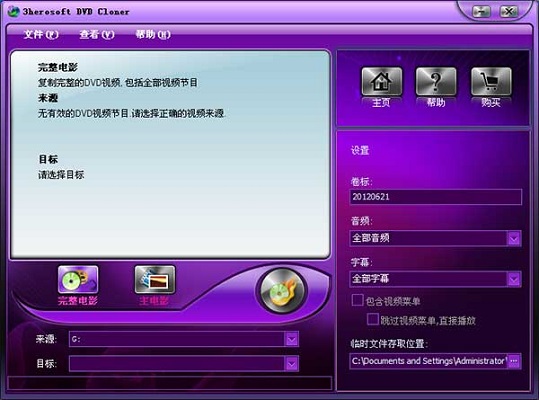Click the empty 目标 combo box
This screenshot has height=400, width=539.
184,364
